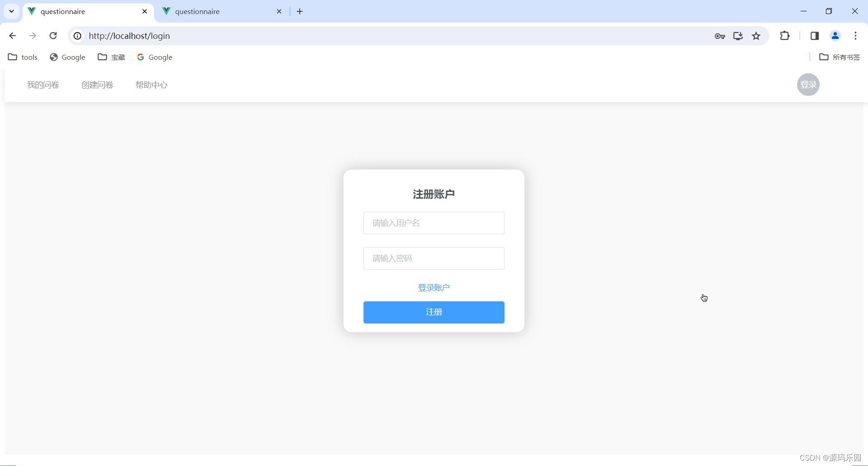Click the forward navigation arrow
This screenshot has height=466, width=868.
[x=33, y=36]
